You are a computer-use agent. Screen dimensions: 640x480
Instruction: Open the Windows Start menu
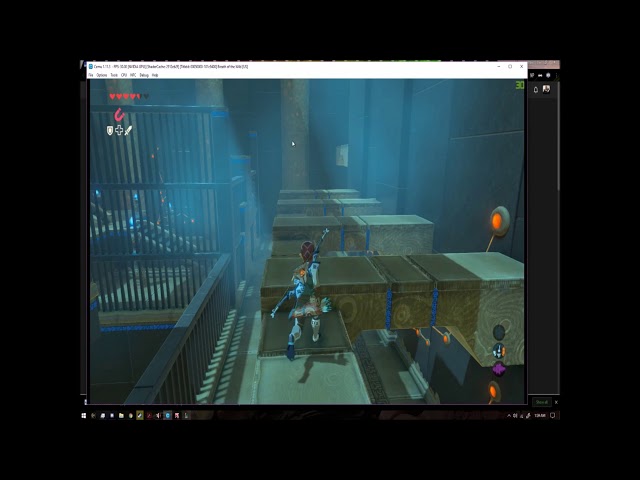click(84, 416)
